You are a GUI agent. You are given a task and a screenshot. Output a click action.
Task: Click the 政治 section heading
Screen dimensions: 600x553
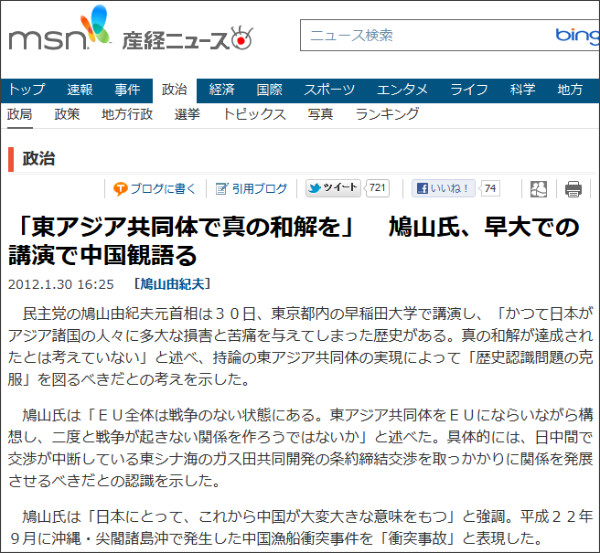click(39, 159)
